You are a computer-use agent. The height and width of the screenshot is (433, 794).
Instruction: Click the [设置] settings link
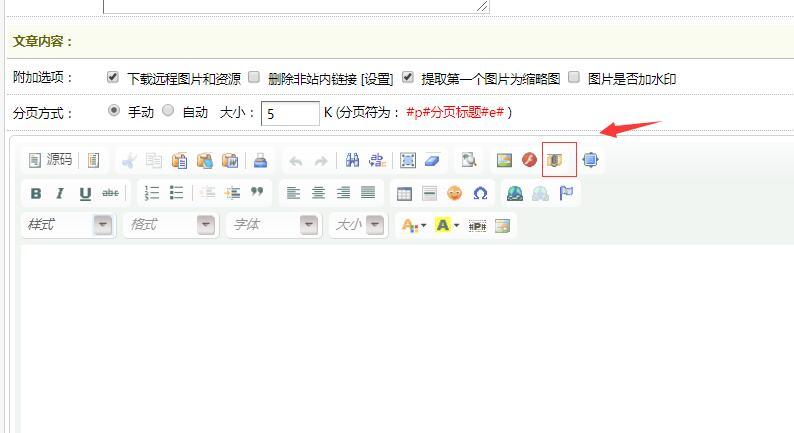(x=377, y=79)
